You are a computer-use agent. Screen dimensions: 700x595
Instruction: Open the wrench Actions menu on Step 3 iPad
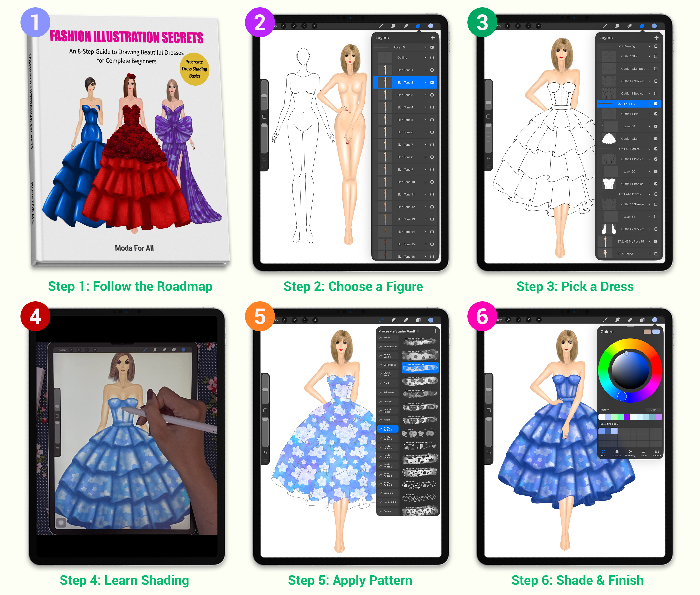coord(508,26)
